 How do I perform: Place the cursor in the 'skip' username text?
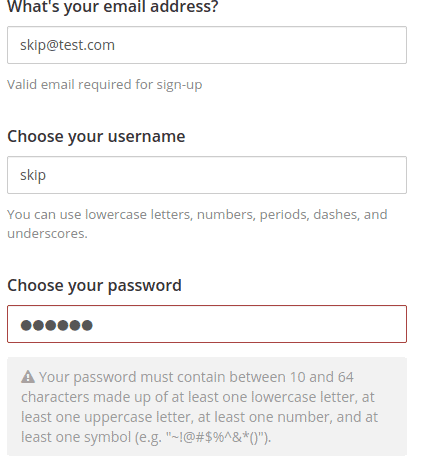click(33, 175)
